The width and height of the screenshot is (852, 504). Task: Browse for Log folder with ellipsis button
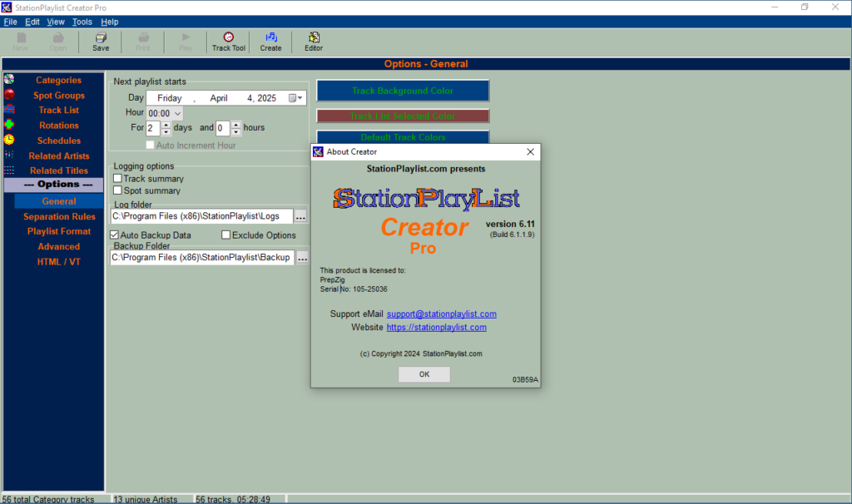(300, 216)
